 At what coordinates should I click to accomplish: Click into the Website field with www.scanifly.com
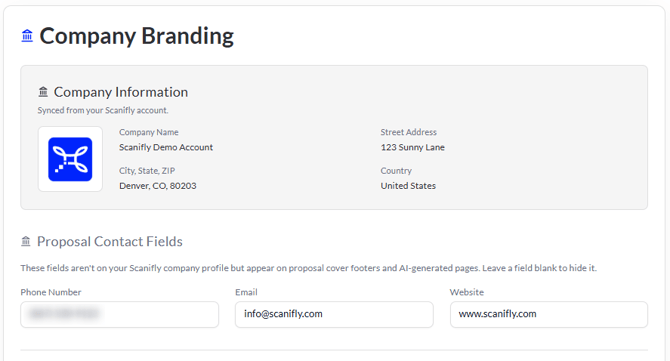pyautogui.click(x=549, y=314)
